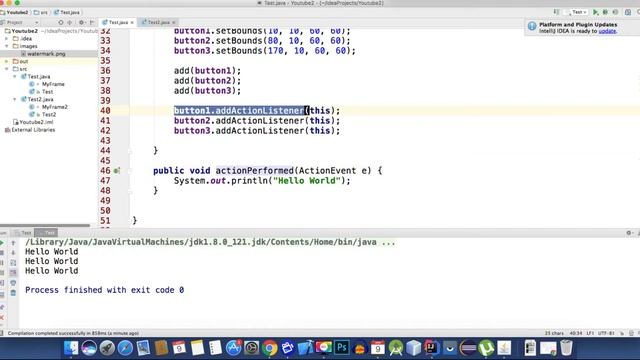
Task: Open the Test run configuration dropdown
Action: 576,12
